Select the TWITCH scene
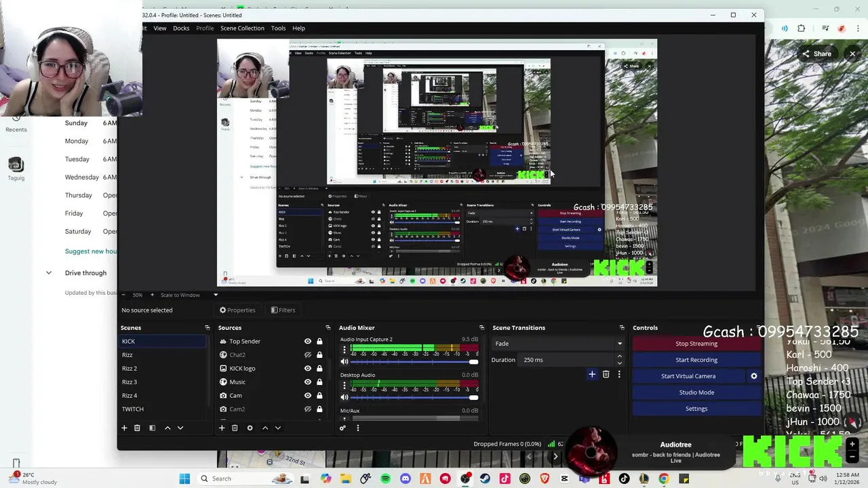The image size is (868, 488). click(x=163, y=409)
